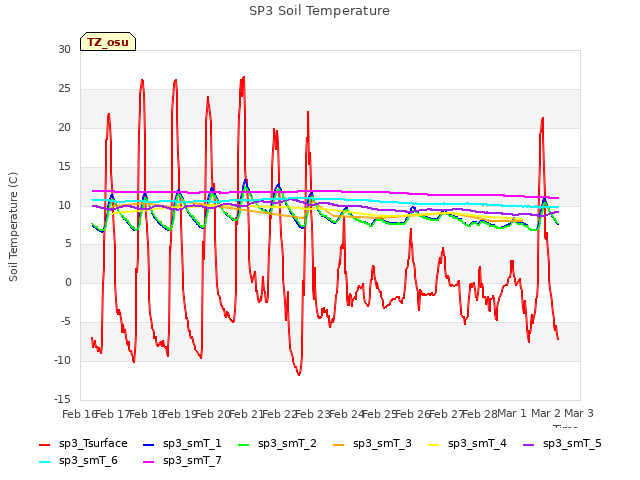Click the y-axis value 15
The width and height of the screenshot is (640, 480).
64,166
